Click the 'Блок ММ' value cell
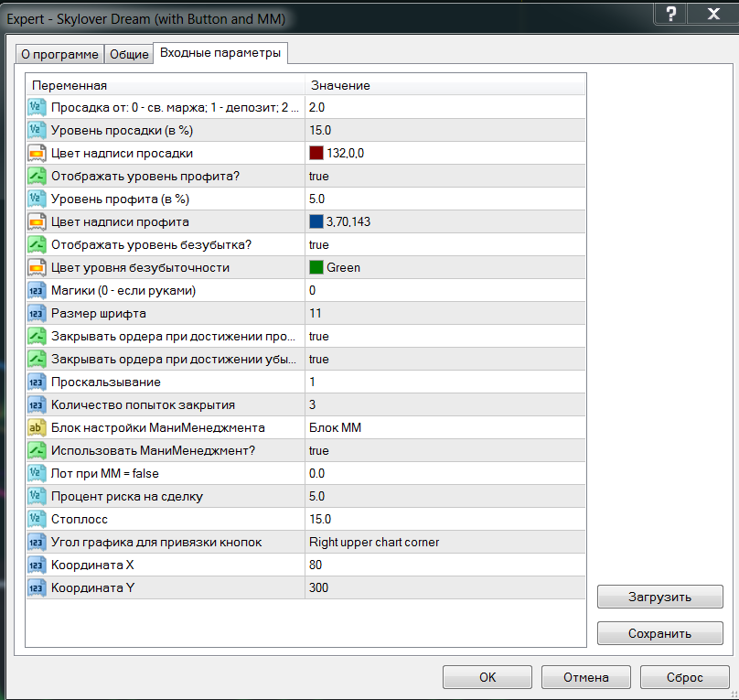The image size is (739, 700). 444,427
